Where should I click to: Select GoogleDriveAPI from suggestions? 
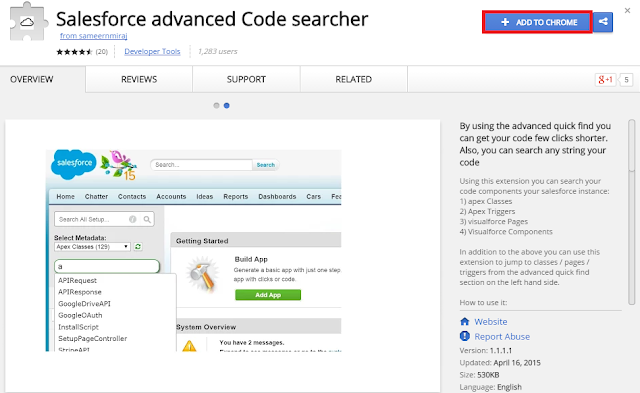84,304
